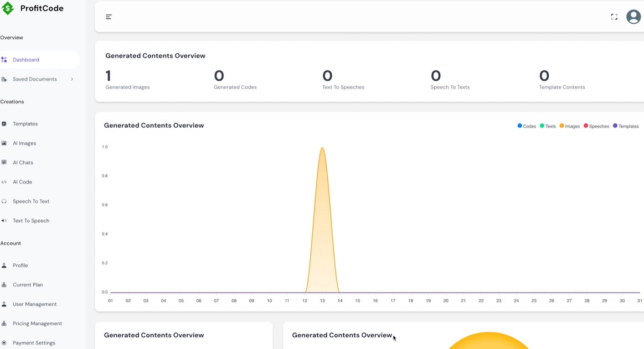Go to your Profile page
The width and height of the screenshot is (644, 349).
21,265
